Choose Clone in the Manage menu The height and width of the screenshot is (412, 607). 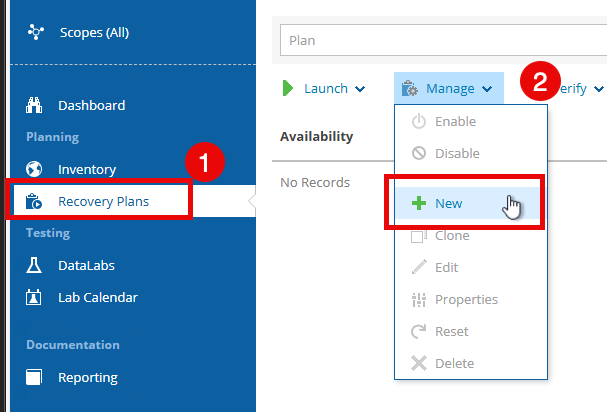[452, 235]
